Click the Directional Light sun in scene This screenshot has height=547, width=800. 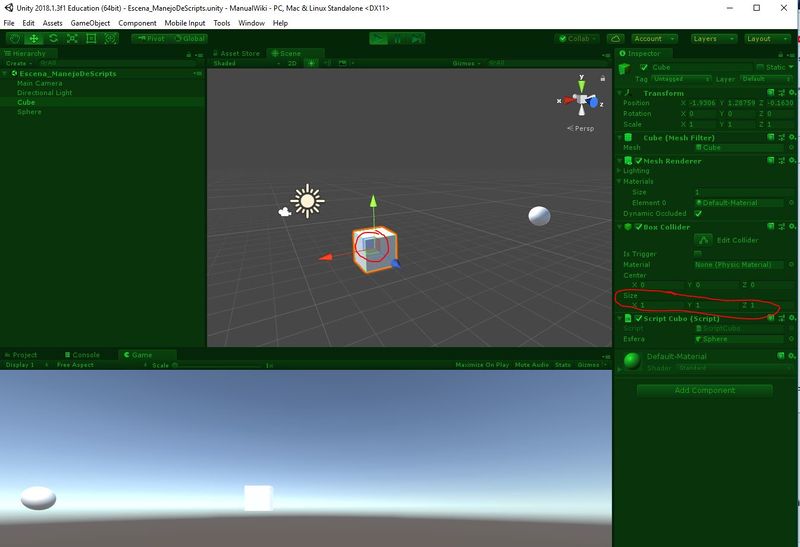point(307,201)
